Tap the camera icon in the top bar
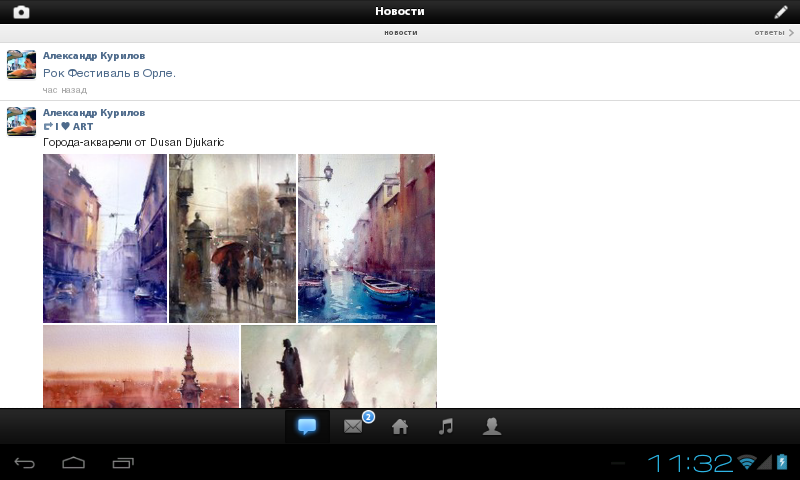 (21, 12)
